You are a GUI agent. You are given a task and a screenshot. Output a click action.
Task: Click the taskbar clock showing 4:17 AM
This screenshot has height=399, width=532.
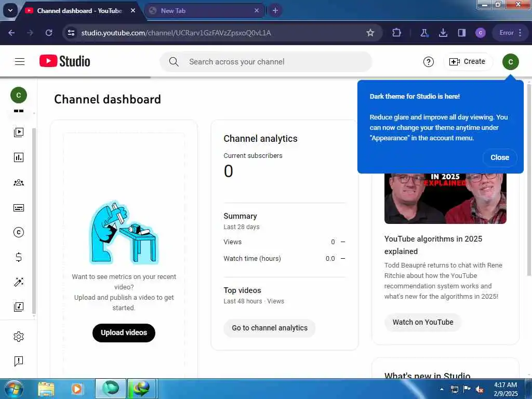pyautogui.click(x=506, y=389)
